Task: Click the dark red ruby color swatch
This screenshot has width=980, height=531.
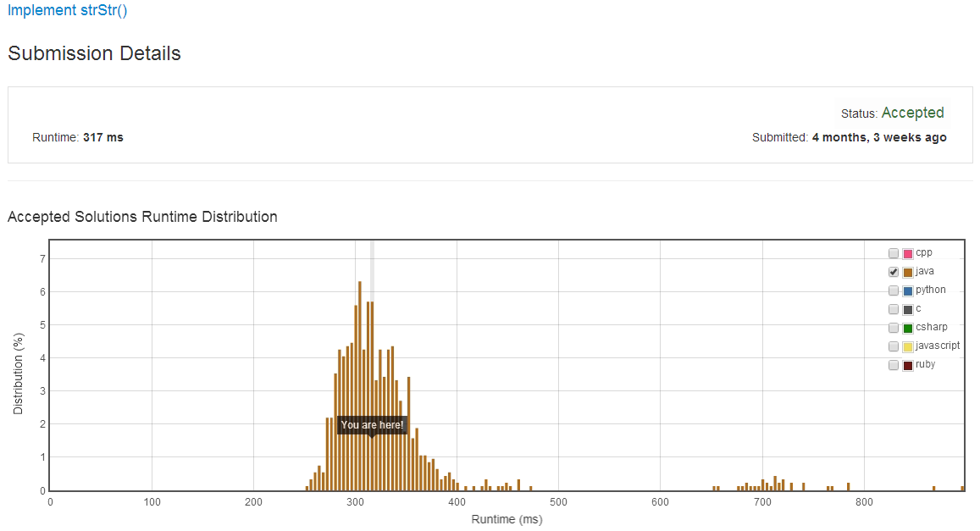Action: (x=908, y=365)
